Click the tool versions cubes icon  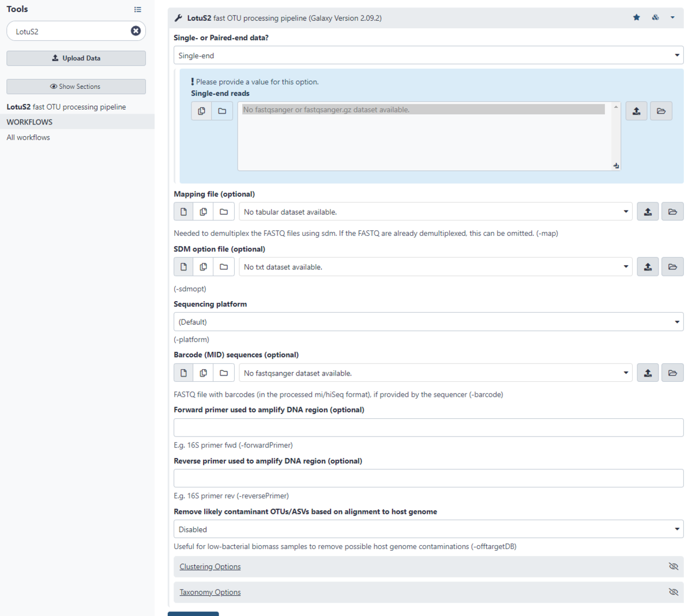coord(656,17)
